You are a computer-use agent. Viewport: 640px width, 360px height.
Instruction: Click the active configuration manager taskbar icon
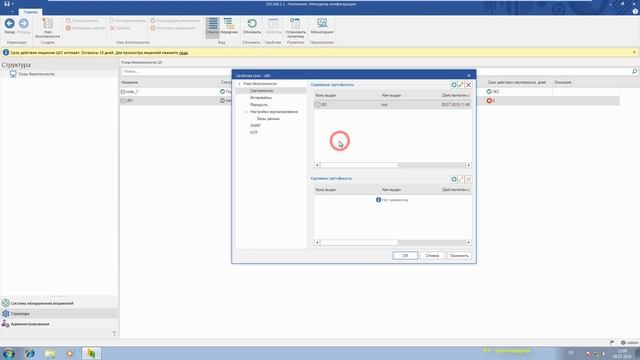(91, 353)
